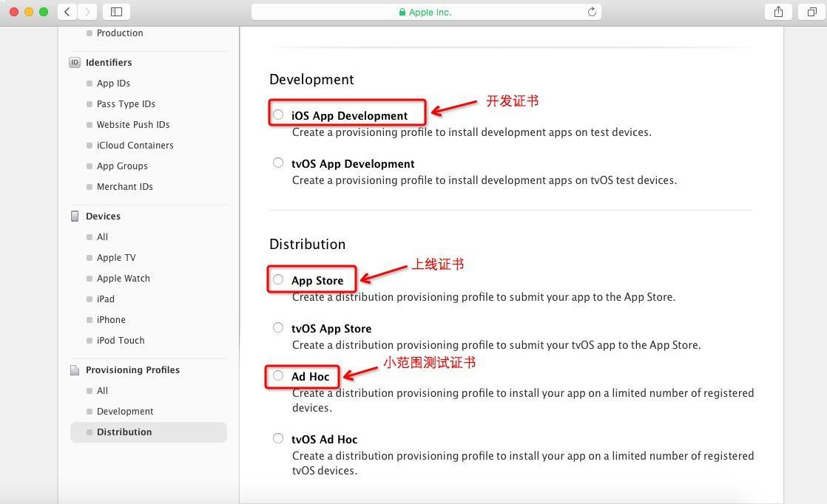Click the Identifiers ID section icon
Screen dimensions: 827x504
[75, 63]
